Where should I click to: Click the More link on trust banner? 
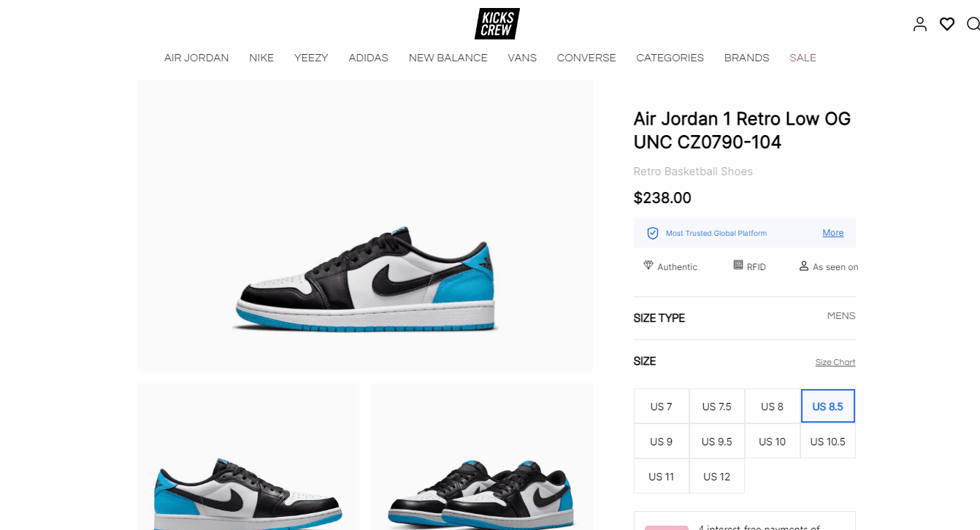[x=833, y=233]
